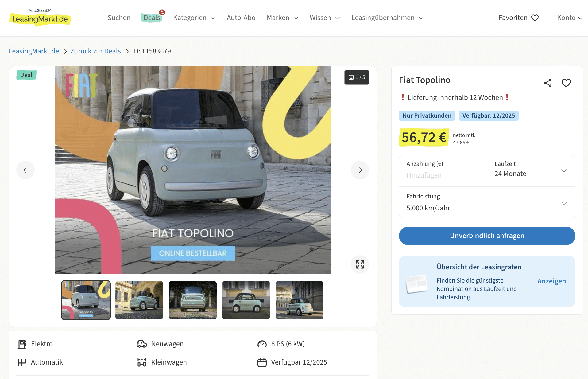Click the ID: 11583679 breadcrumb text
588x379 pixels.
click(x=151, y=51)
